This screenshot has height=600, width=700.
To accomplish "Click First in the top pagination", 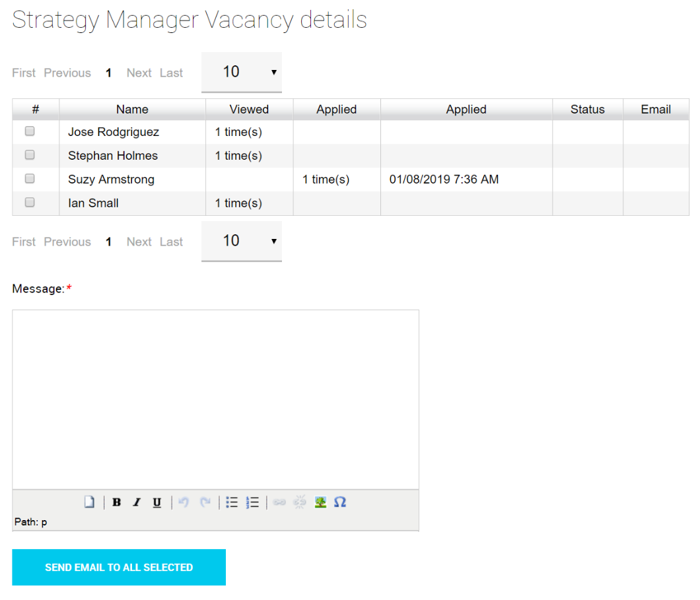I will pos(24,73).
